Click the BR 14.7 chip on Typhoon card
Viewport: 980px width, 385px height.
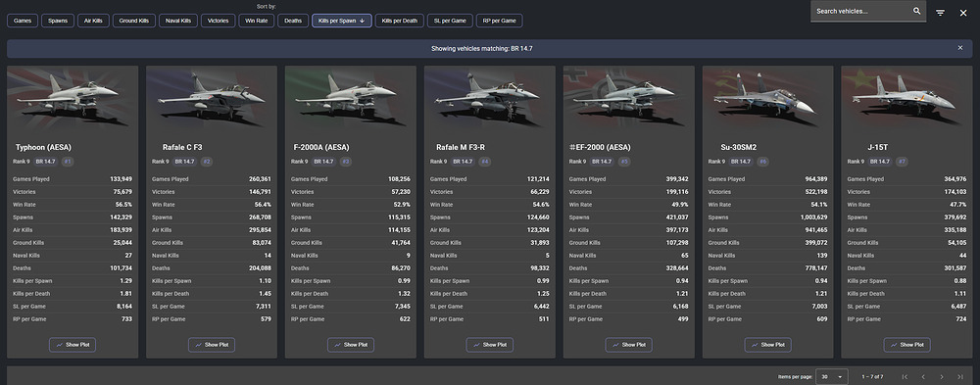click(46, 162)
